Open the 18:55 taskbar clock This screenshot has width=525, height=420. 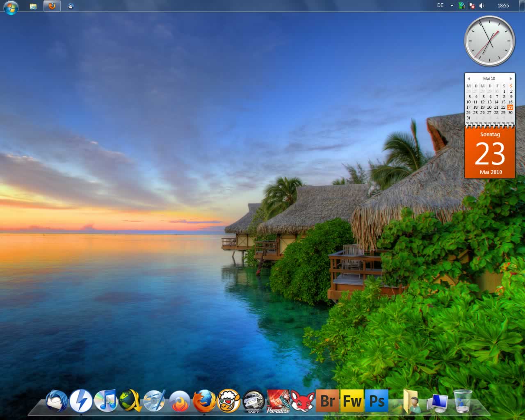[x=503, y=6]
